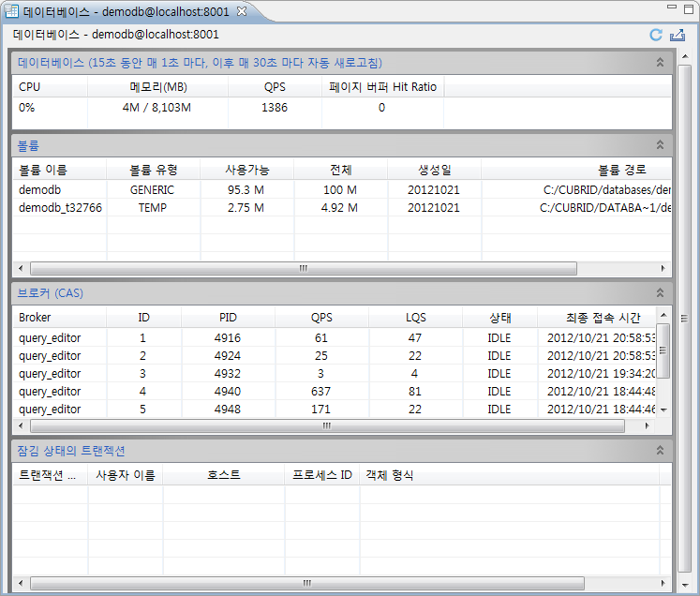Click the QPS column header in broker table
This screenshot has width=700, height=596.
(321, 318)
